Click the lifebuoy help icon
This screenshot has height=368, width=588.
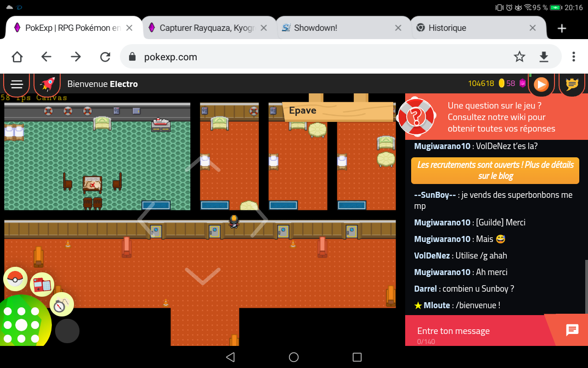416,117
